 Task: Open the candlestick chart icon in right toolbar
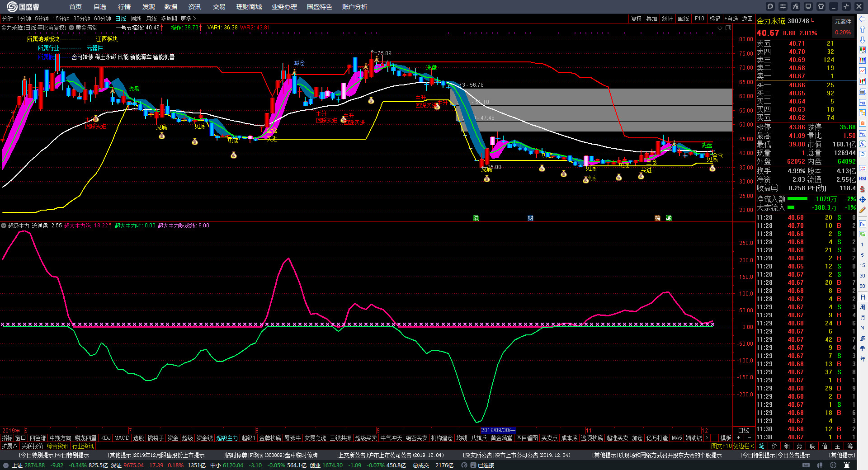(x=863, y=81)
